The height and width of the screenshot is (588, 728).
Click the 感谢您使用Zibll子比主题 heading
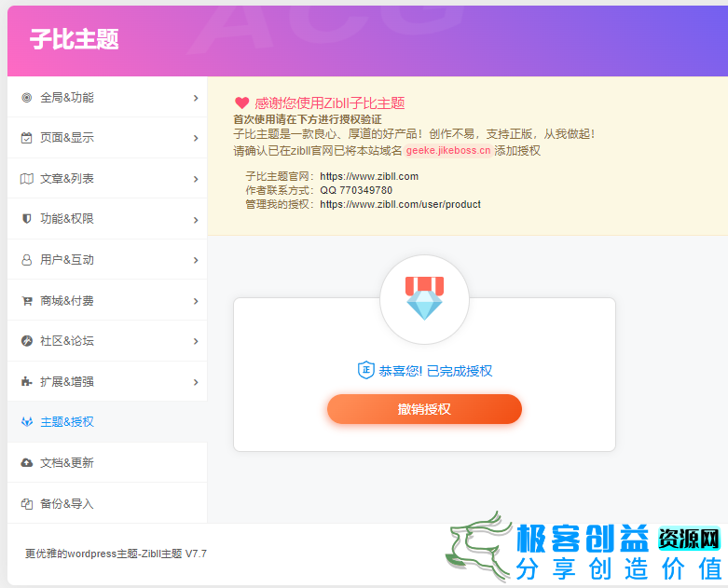click(x=330, y=103)
